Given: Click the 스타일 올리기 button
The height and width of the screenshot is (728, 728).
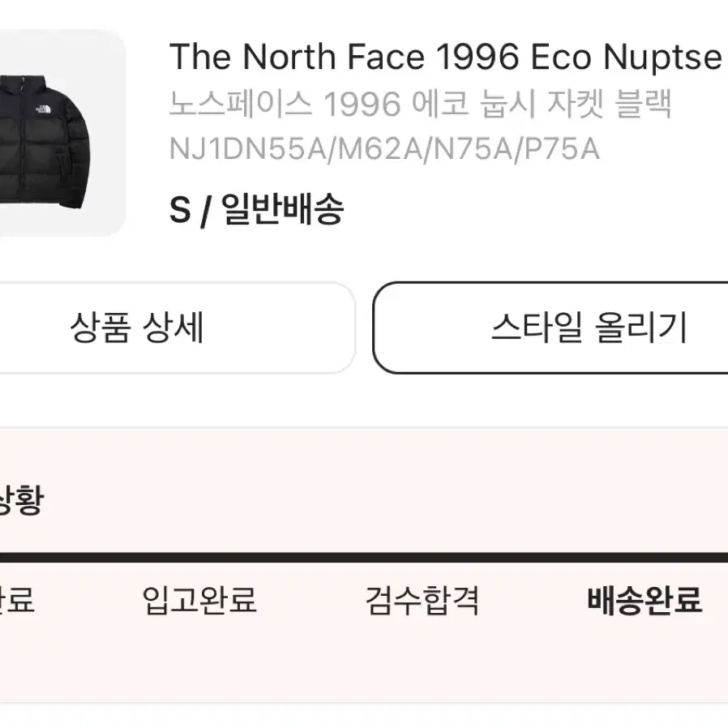Looking at the screenshot, I should coord(550,328).
